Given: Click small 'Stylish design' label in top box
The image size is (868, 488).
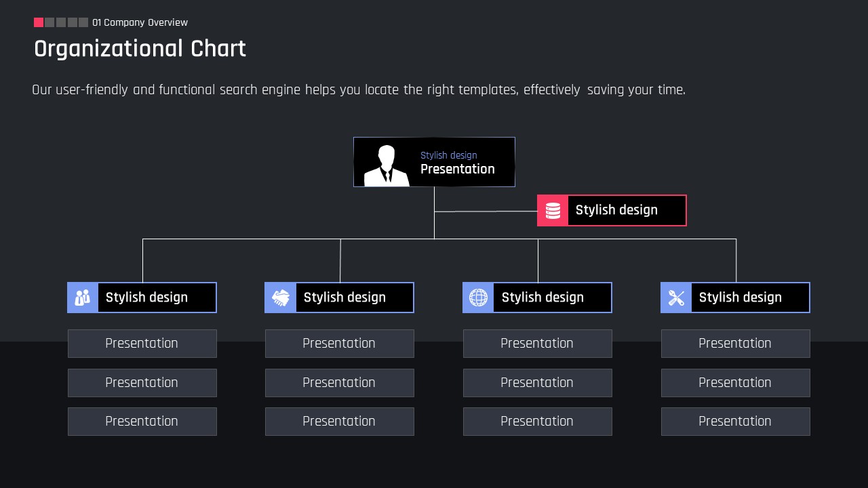Looking at the screenshot, I should point(449,155).
